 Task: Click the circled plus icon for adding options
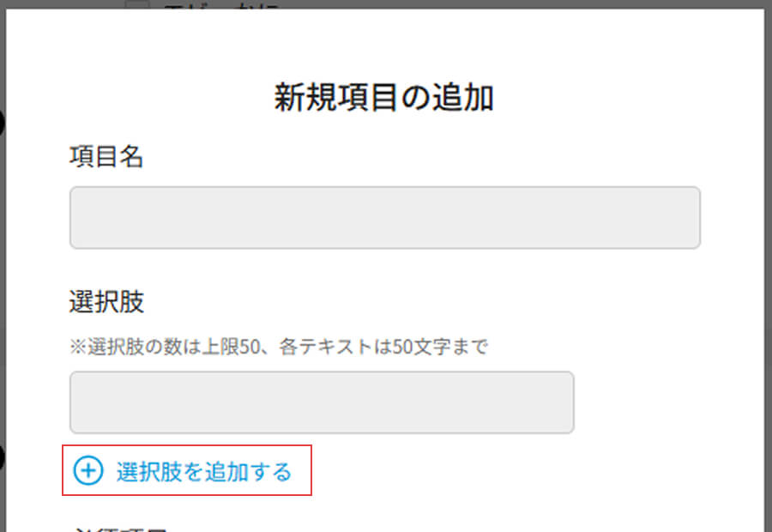[88, 471]
